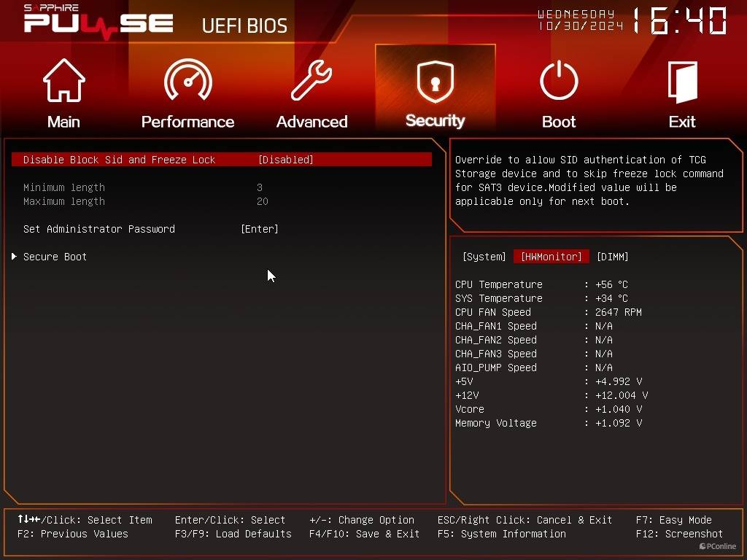The image size is (747, 560).
Task: Click the SYS Temperature reading
Action: (x=612, y=298)
